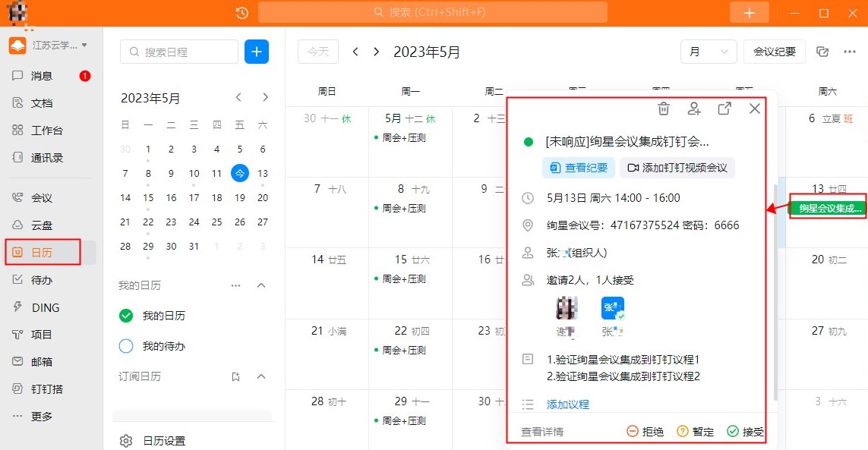Screen dimensions: 868x450
Task: Click the user avatar in title bar
Action: 17,13
